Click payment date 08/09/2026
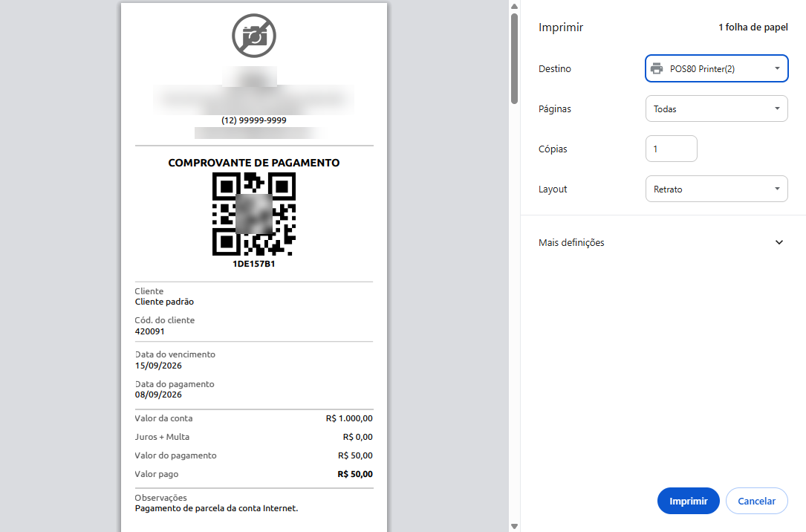The height and width of the screenshot is (532, 806). pos(158,395)
